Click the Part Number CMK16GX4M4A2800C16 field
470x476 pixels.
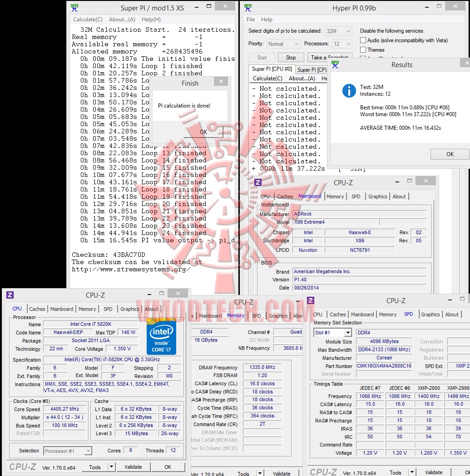(x=384, y=366)
